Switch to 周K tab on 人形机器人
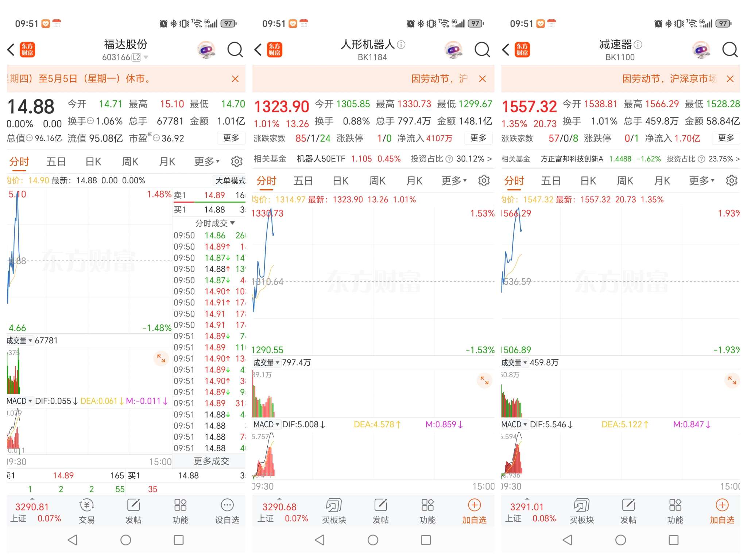This screenshot has height=560, width=747. pos(378,180)
